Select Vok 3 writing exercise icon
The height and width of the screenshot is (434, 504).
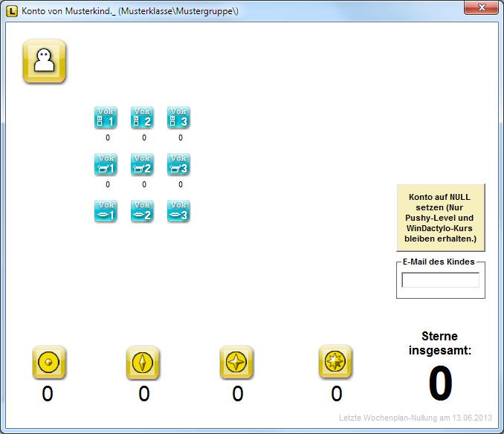tap(178, 164)
